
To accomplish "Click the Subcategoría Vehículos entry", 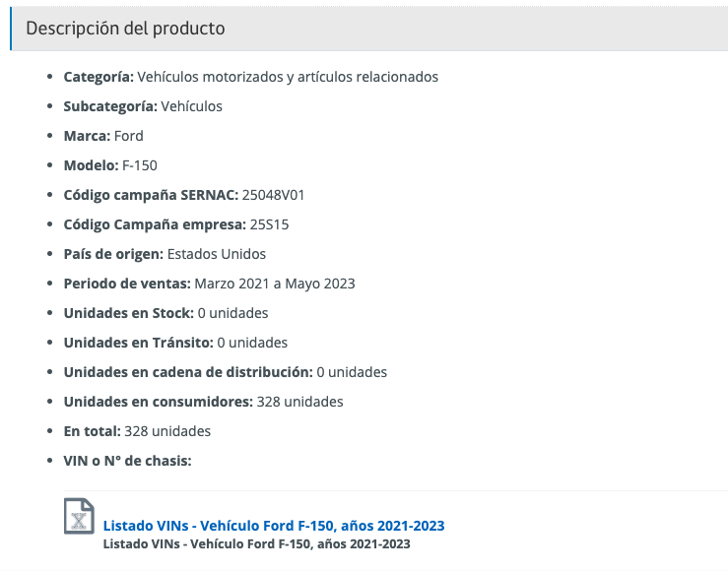I will tap(143, 106).
